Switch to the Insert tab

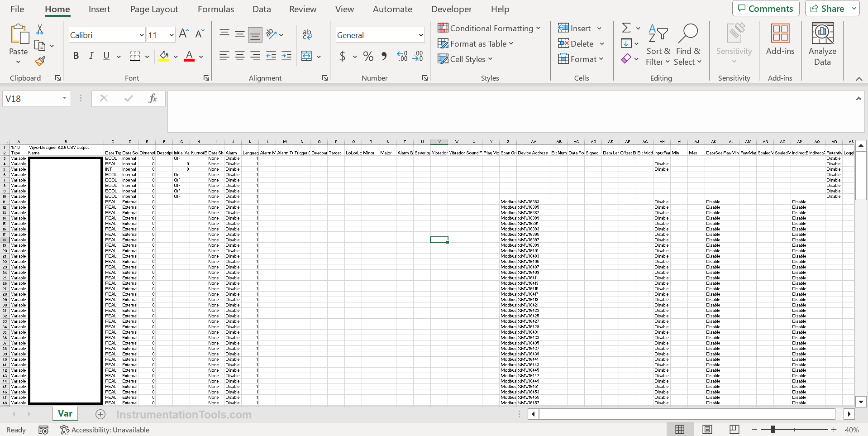coord(100,9)
